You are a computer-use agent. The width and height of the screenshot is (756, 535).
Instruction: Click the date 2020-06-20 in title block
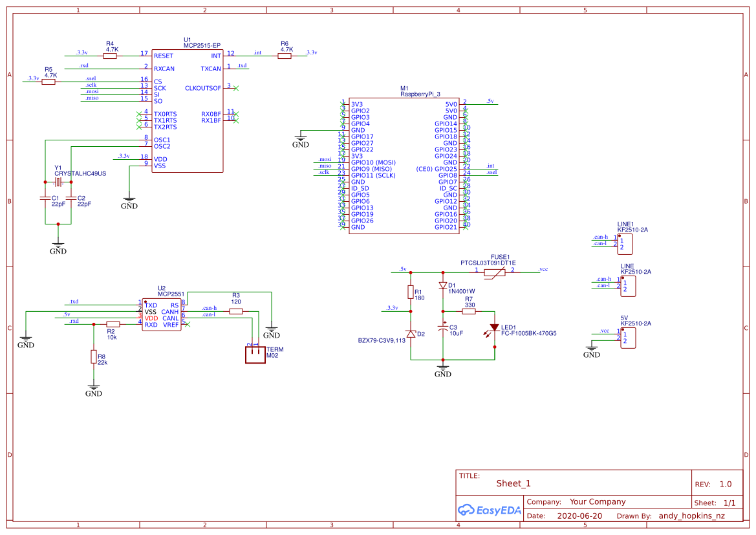tap(579, 516)
